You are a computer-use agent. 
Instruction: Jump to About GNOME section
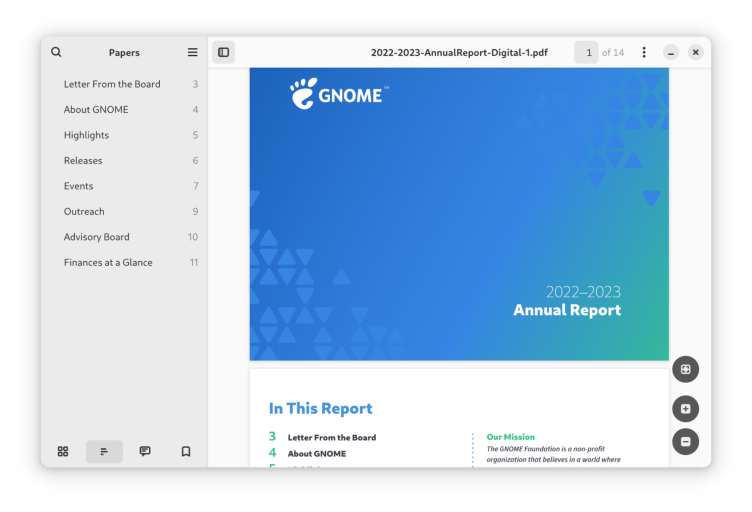tap(96, 110)
